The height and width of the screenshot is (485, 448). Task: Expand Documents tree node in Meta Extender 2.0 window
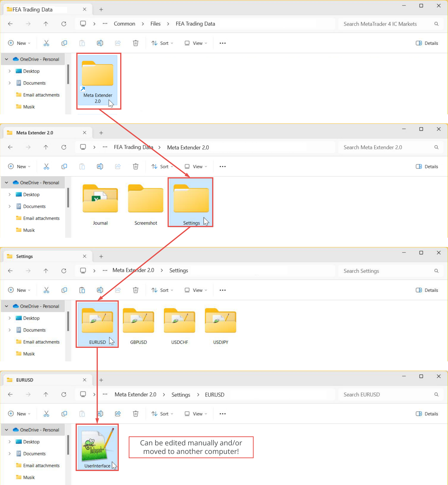9,206
